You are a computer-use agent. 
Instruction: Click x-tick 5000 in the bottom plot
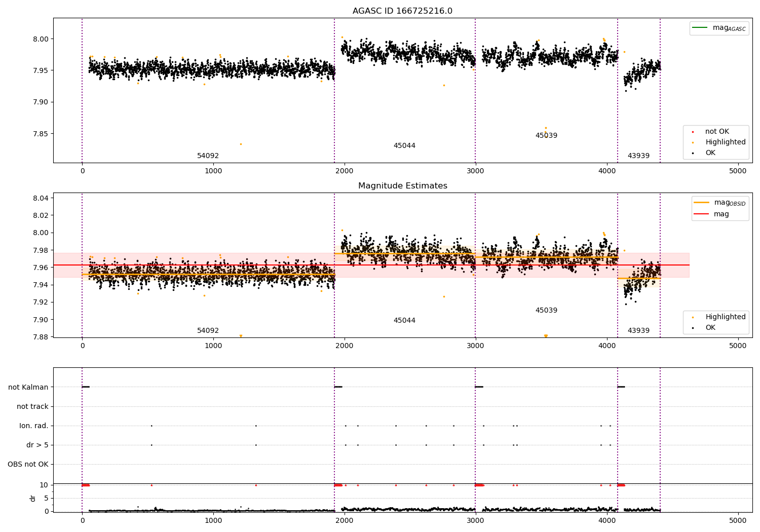pyautogui.click(x=738, y=520)
